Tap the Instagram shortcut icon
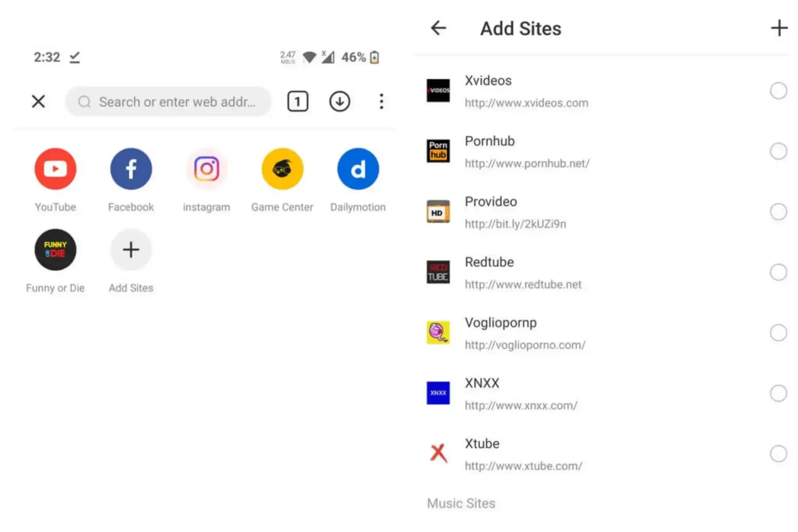Image resolution: width=798 pixels, height=532 pixels. 207,169
